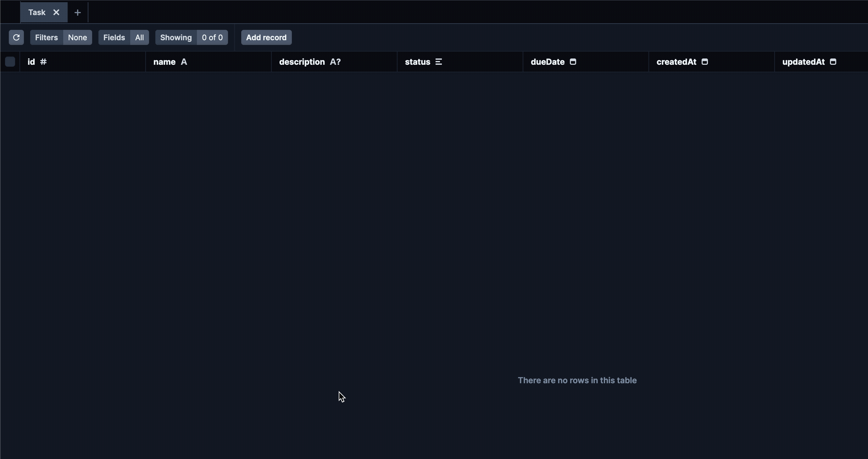Close the Task tab
The width and height of the screenshot is (868, 459).
56,13
